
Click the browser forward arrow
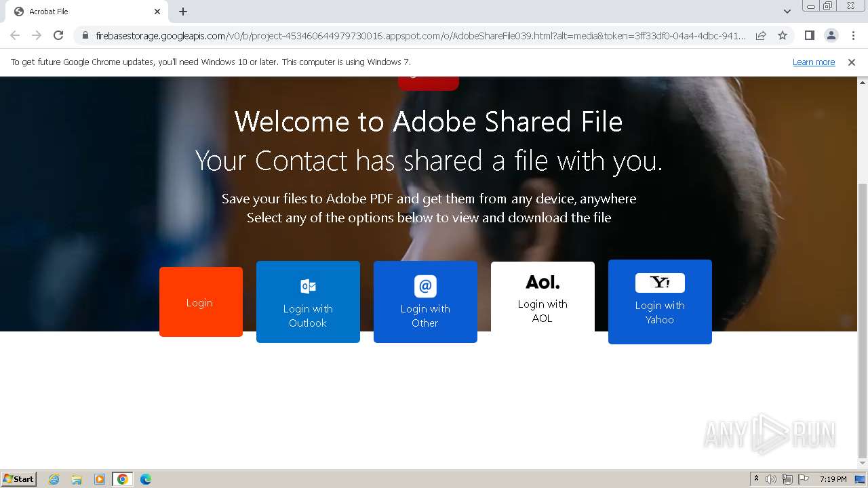[37, 35]
